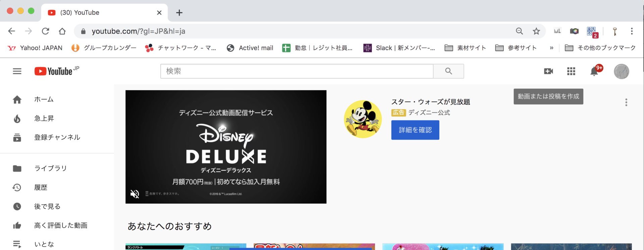Open the Active! mail bookmark
The image size is (644, 250).
250,48
